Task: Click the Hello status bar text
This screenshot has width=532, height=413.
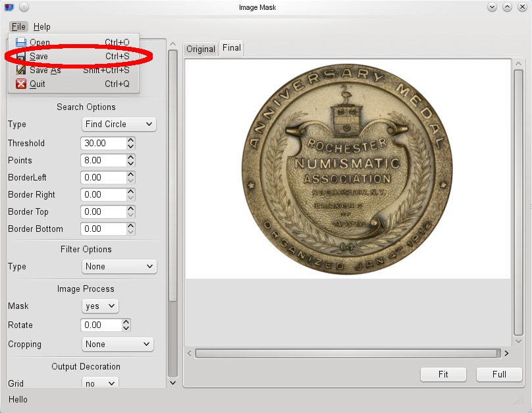Action: coord(18,399)
